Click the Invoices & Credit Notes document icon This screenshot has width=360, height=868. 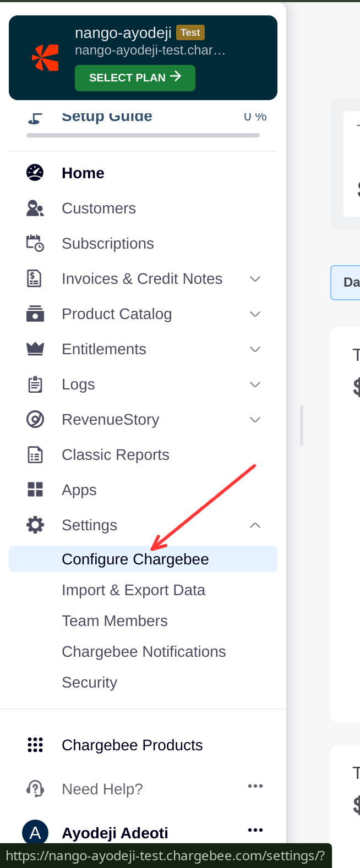(x=35, y=278)
